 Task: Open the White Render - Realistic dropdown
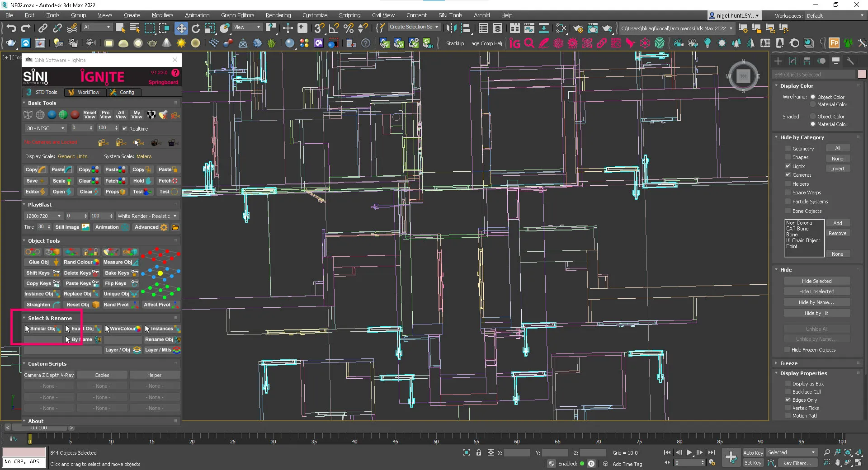[x=147, y=216]
